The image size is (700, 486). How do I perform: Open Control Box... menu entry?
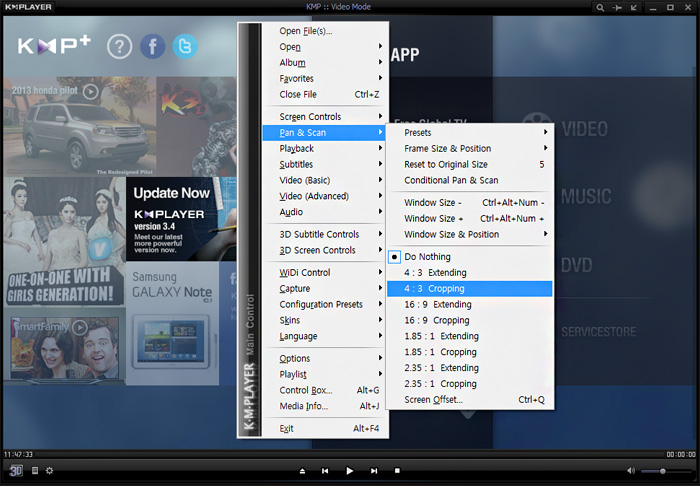(x=325, y=390)
